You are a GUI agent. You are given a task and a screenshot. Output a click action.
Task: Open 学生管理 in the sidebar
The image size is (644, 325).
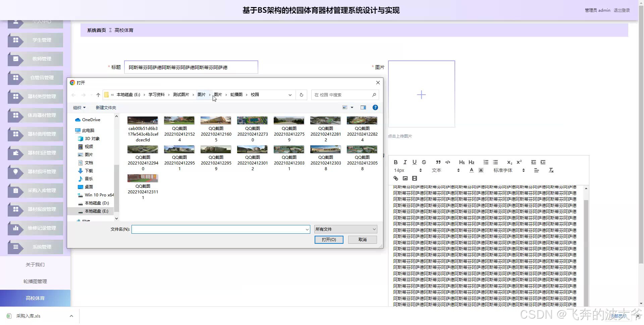[35, 40]
